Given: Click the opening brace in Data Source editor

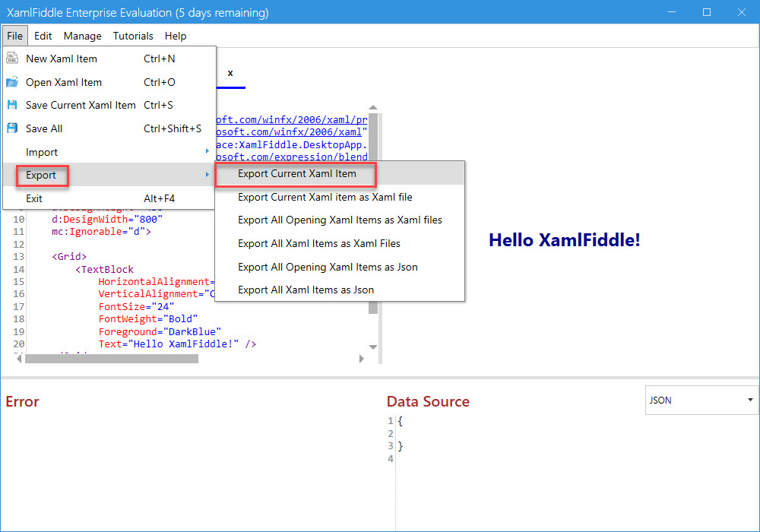Looking at the screenshot, I should pos(400,421).
